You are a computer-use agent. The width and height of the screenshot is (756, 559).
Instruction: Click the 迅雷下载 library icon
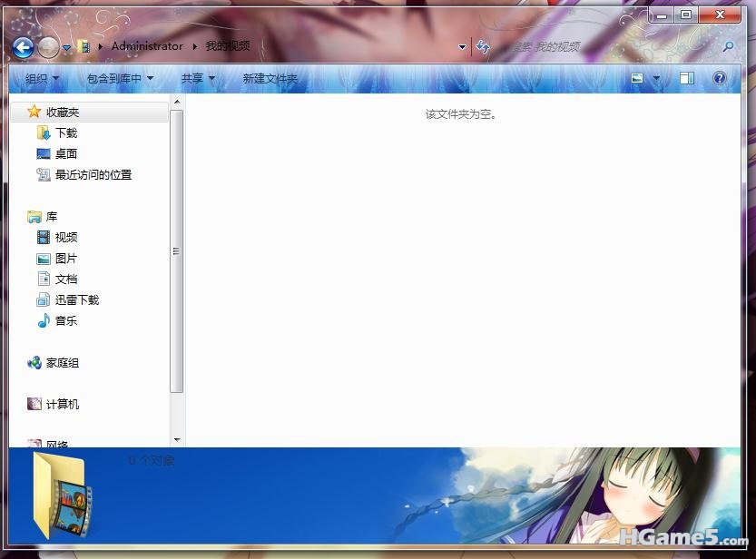pos(44,299)
